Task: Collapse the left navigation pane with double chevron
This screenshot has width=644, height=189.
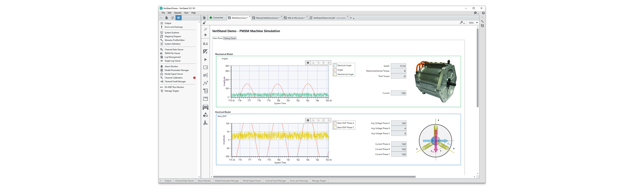Action: 161,18
